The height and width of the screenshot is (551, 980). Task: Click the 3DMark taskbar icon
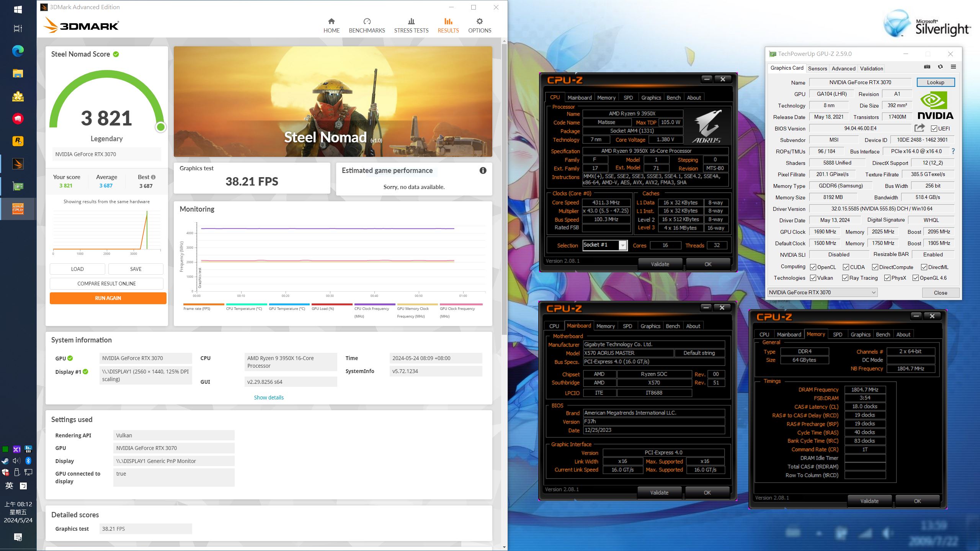point(18,164)
